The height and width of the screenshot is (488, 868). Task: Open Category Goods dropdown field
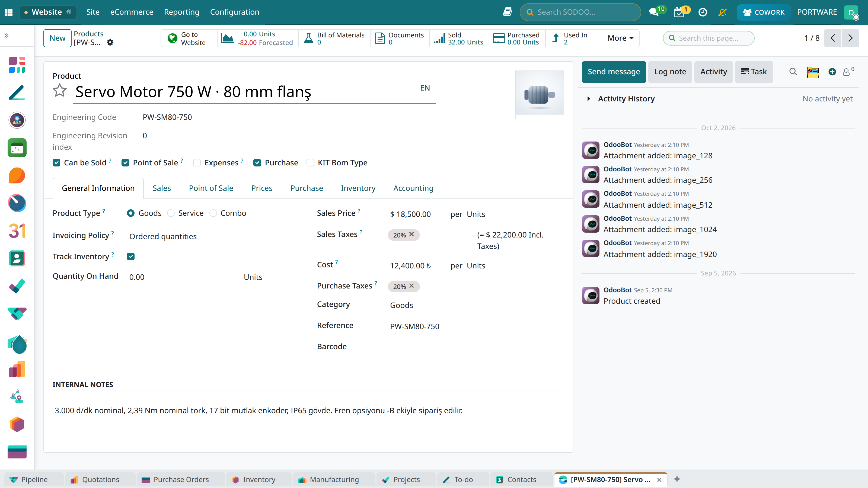[476, 305]
